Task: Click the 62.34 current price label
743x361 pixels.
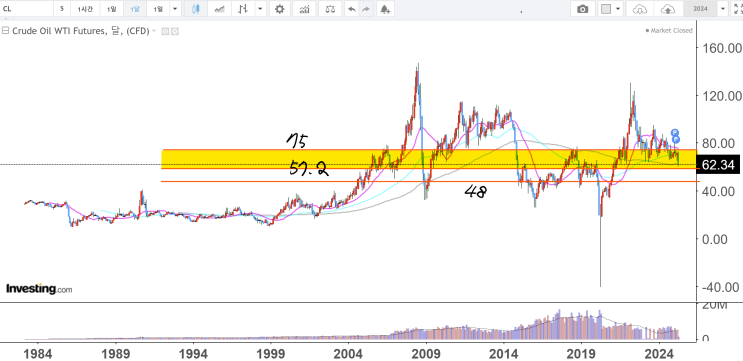Action: coord(718,165)
